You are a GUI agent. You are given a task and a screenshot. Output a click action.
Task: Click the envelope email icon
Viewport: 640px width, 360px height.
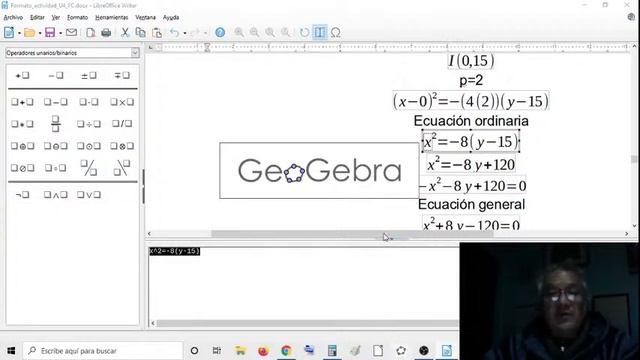(71, 32)
